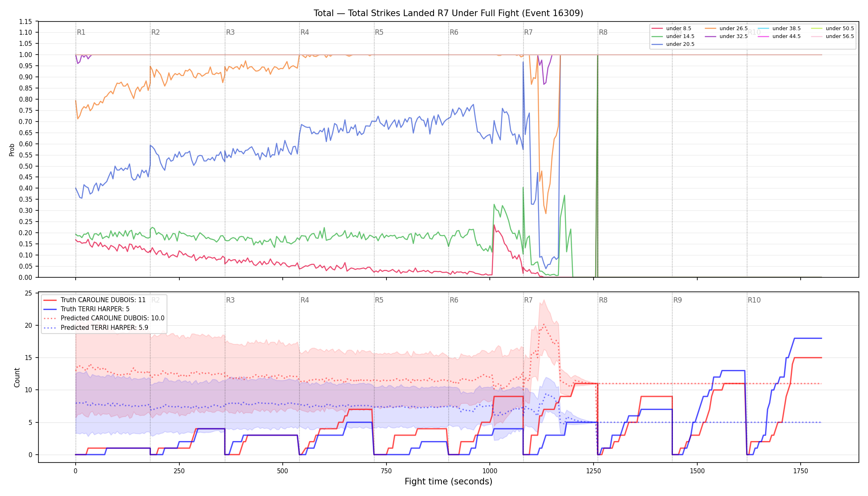Screen dimensions: 868x496
Task: Click the R8 round marker in top chart
Action: [x=603, y=32]
